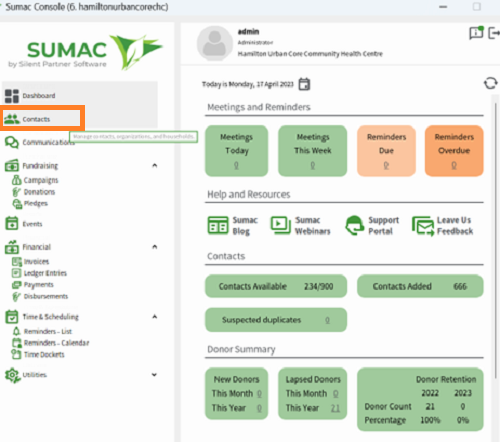Click Leave Us Feedback link text
Image resolution: width=500 pixels, height=442 pixels.
(455, 226)
